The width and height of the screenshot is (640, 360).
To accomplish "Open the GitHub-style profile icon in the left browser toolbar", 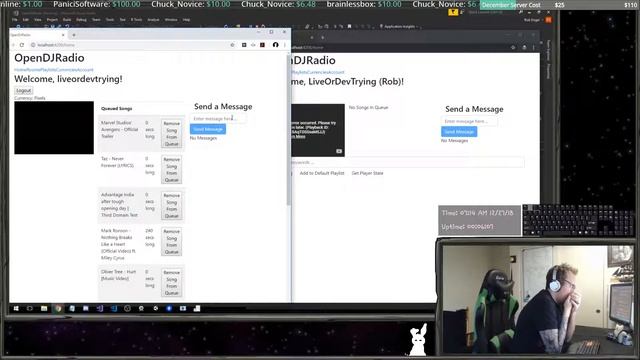I will click(x=276, y=45).
